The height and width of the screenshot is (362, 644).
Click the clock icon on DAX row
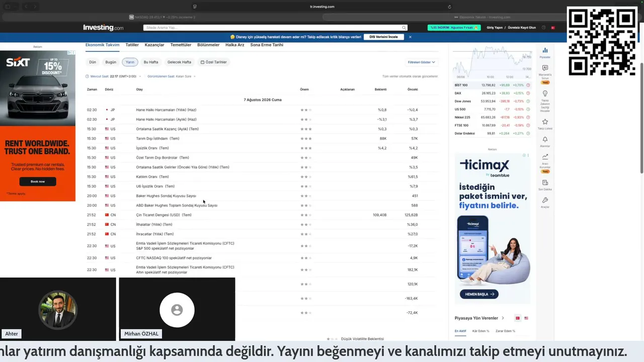click(528, 93)
